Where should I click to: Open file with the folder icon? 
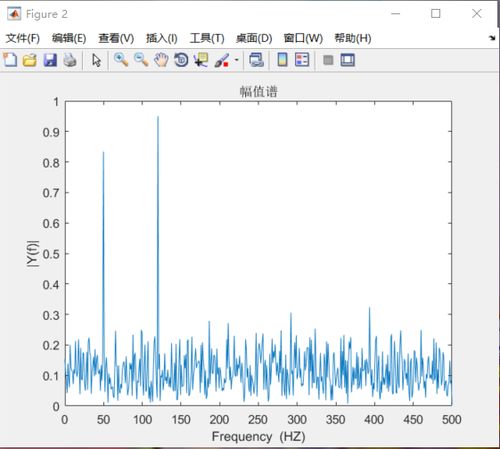(30, 60)
